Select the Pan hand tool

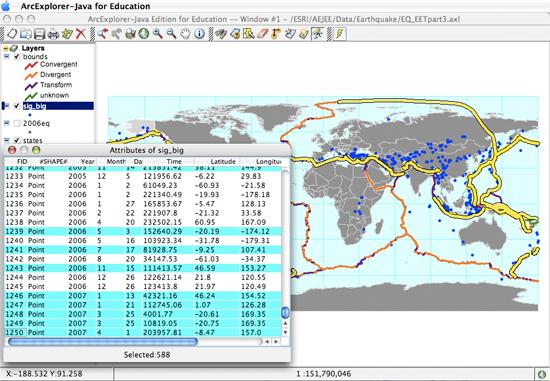(x=186, y=34)
